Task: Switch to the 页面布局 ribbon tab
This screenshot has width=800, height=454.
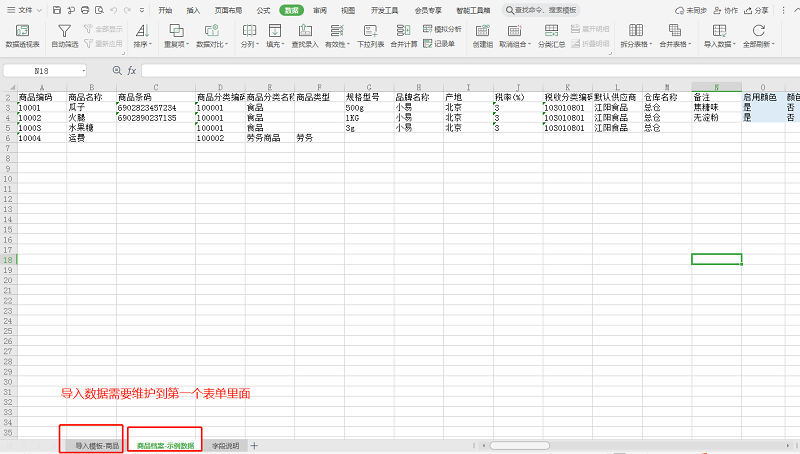Action: click(x=228, y=10)
